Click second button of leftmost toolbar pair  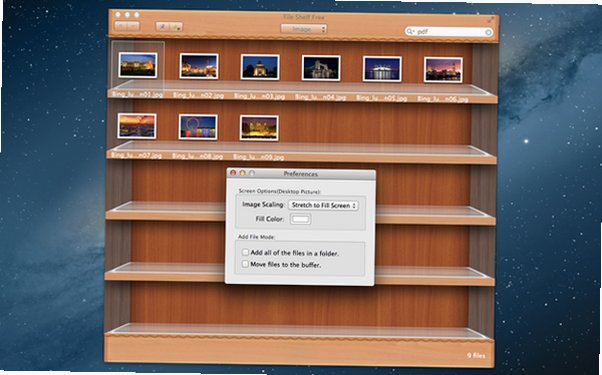pos(133,26)
